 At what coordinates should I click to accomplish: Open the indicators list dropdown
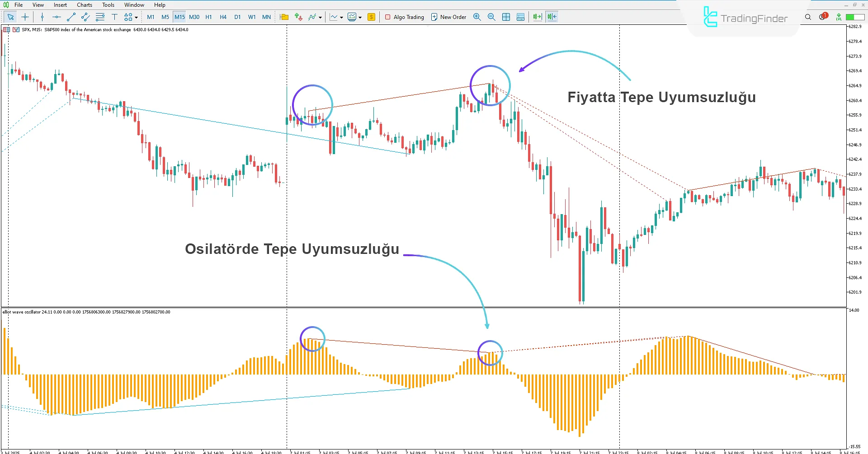tap(320, 17)
